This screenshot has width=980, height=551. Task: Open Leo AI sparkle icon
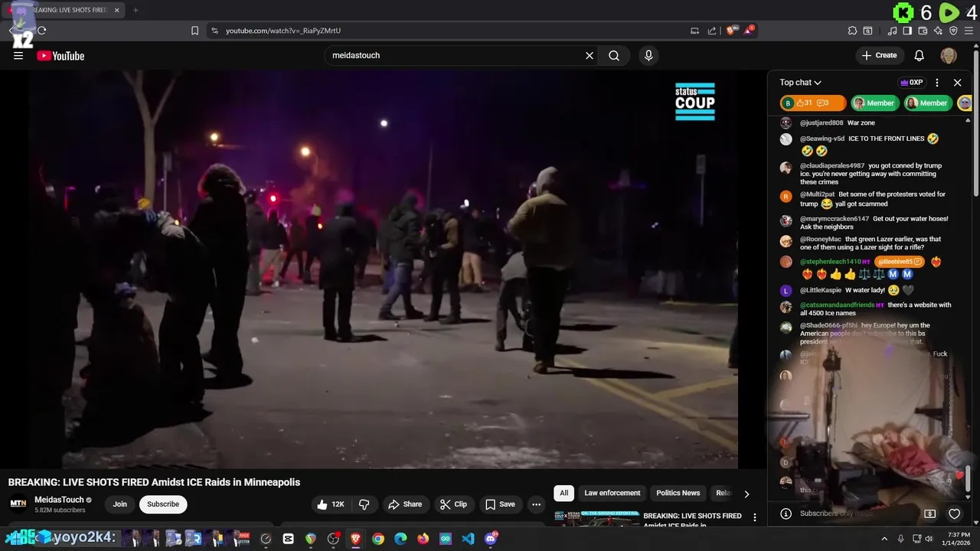point(938,31)
